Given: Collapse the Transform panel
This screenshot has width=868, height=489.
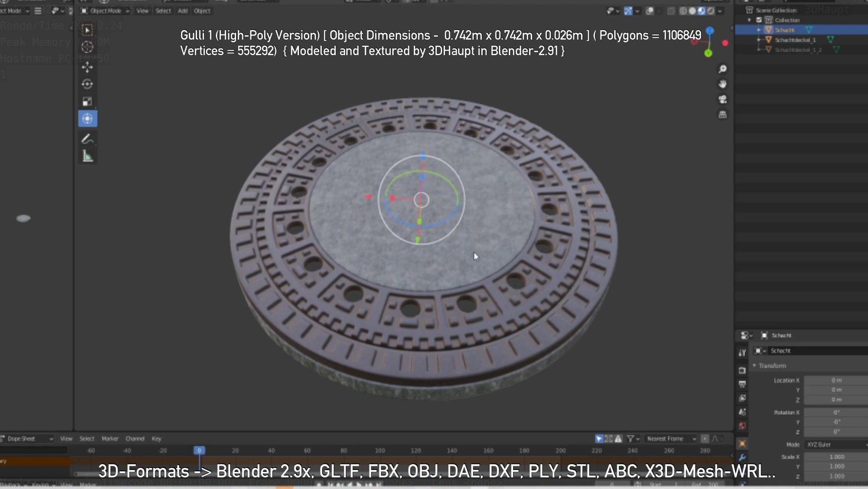Looking at the screenshot, I should pyautogui.click(x=754, y=365).
